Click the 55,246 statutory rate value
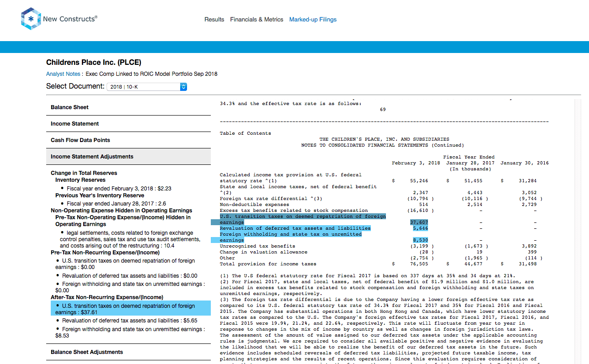Image resolution: width=589 pixels, height=364 pixels. (x=419, y=181)
